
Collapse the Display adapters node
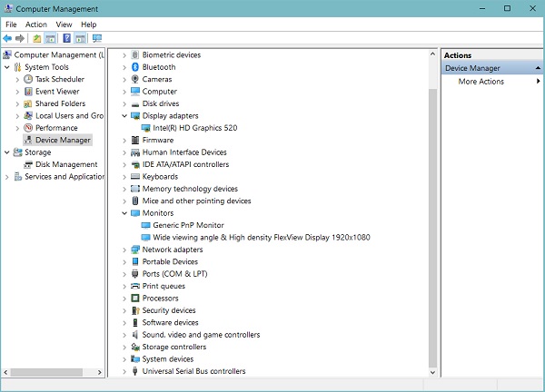[x=125, y=116]
